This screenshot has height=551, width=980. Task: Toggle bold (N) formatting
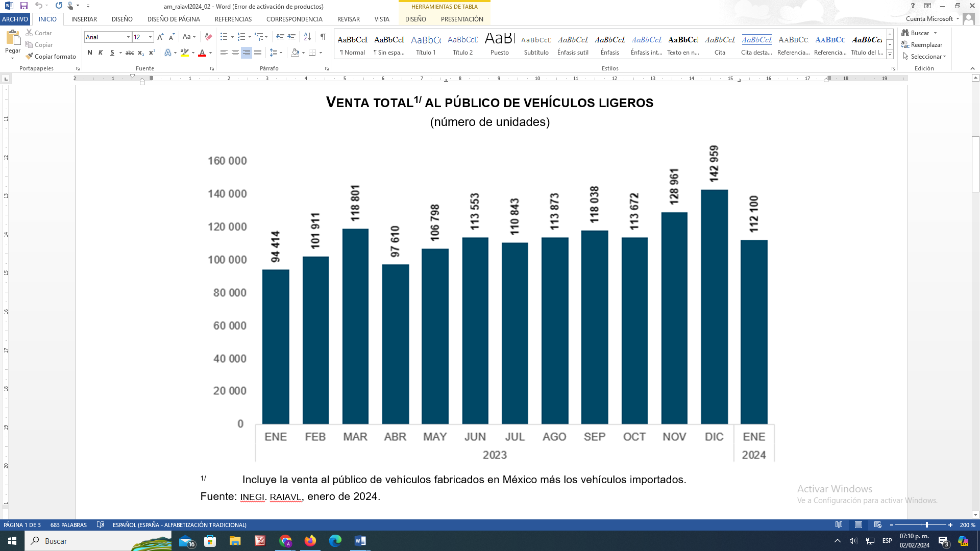pos(90,53)
